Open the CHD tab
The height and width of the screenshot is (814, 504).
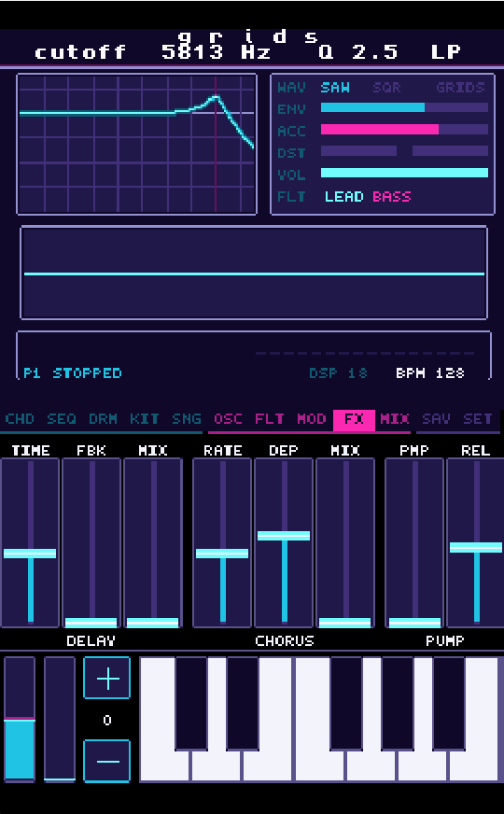pyautogui.click(x=20, y=419)
